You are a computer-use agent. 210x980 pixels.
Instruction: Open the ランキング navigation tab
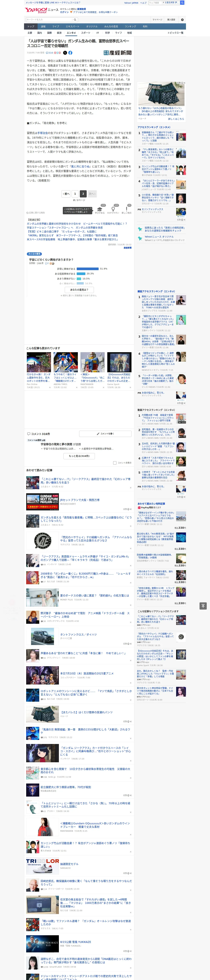[x=130, y=27]
